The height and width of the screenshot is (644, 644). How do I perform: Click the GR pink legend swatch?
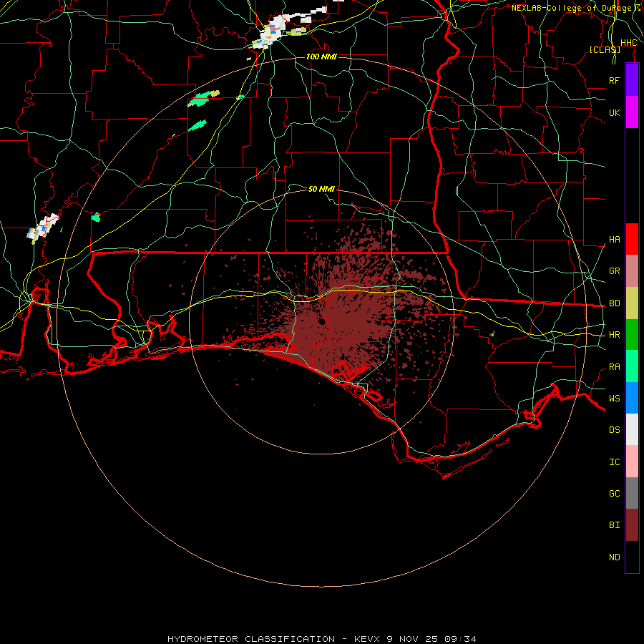632,271
